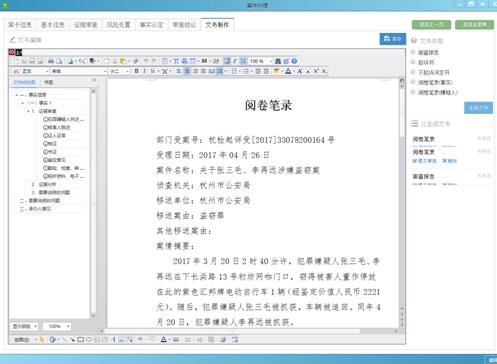Switch to the 事实认定 tab
The width and height of the screenshot is (497, 364).
(151, 25)
